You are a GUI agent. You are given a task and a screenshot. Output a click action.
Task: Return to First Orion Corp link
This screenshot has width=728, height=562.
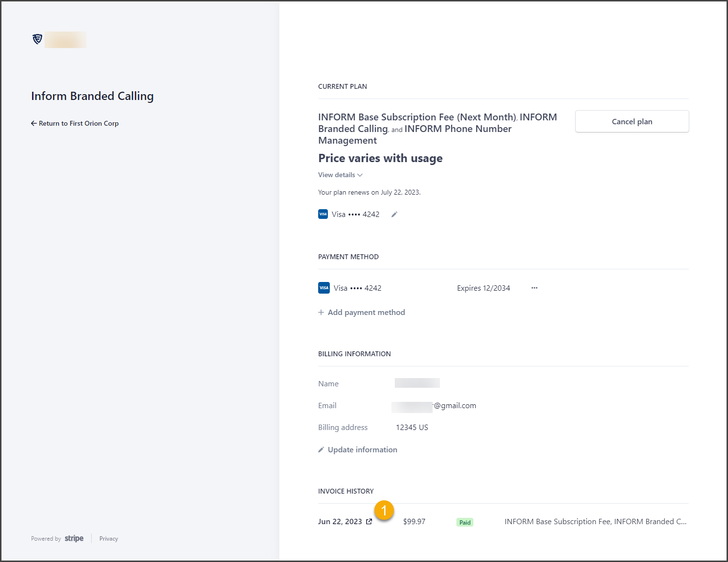(x=75, y=123)
